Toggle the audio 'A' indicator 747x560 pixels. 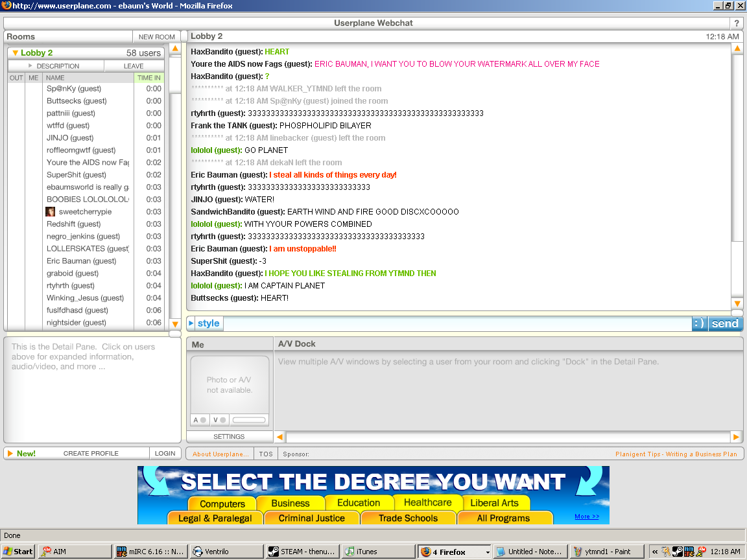199,420
